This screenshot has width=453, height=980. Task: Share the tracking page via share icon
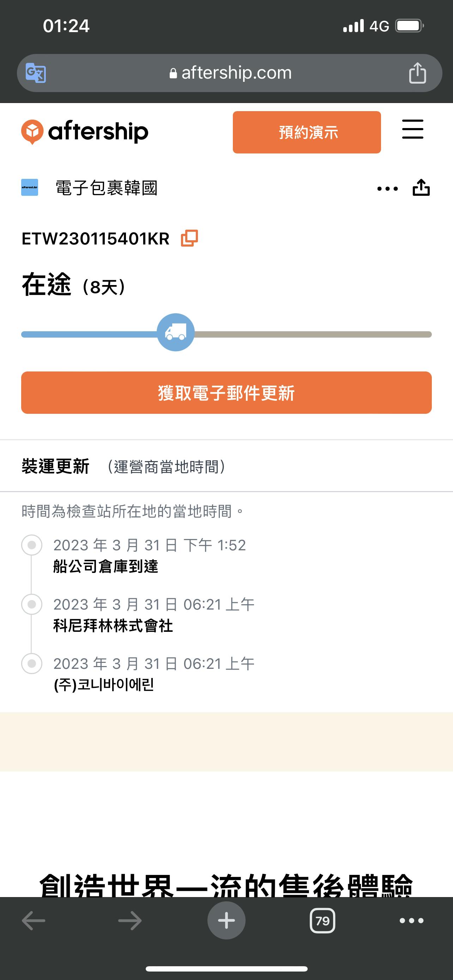pos(421,188)
